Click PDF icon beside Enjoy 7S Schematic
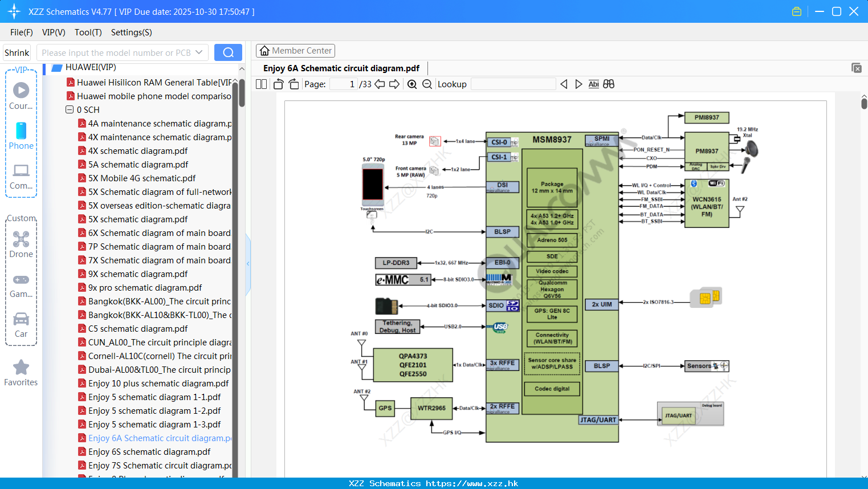The image size is (868, 489). (82, 465)
